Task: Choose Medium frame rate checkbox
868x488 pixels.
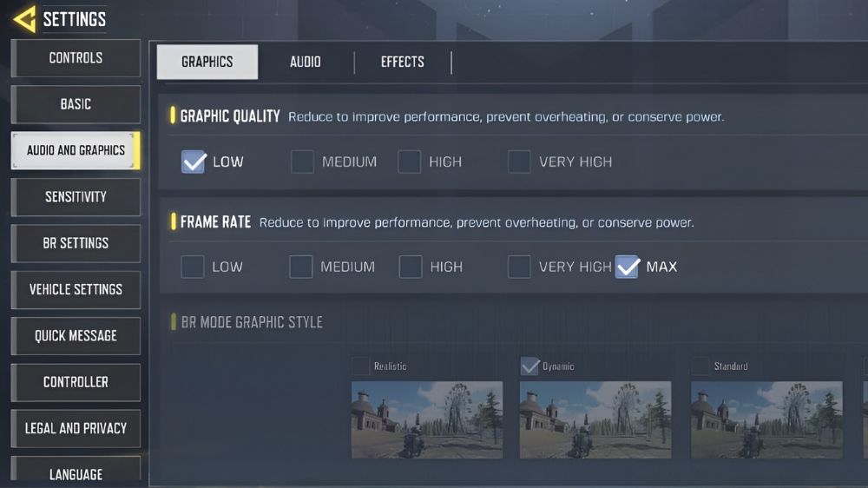Action: [x=301, y=267]
